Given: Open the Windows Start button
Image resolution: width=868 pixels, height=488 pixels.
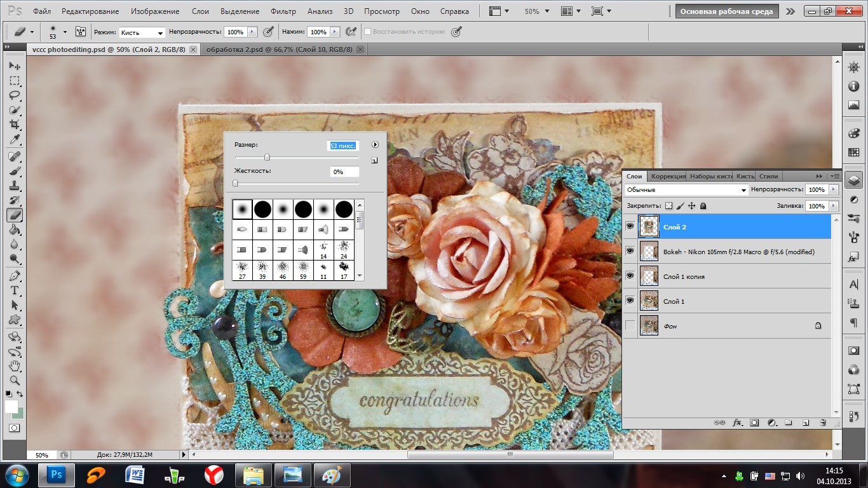Looking at the screenshot, I should coord(17,475).
